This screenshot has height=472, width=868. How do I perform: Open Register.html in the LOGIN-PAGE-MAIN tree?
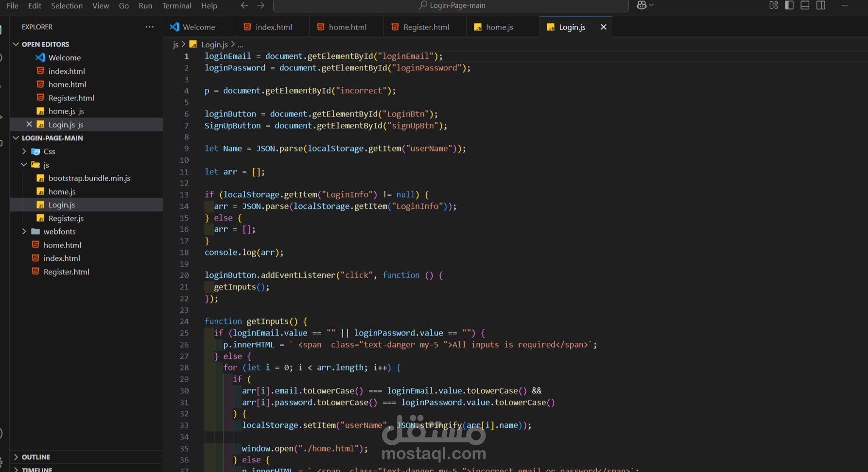[67, 272]
